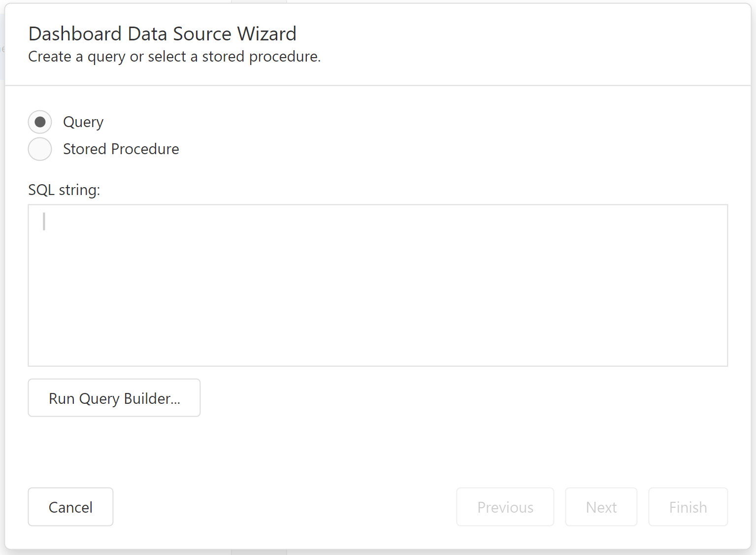Screen dimensions: 756x555
Task: Click the Finish button
Action: tap(688, 507)
